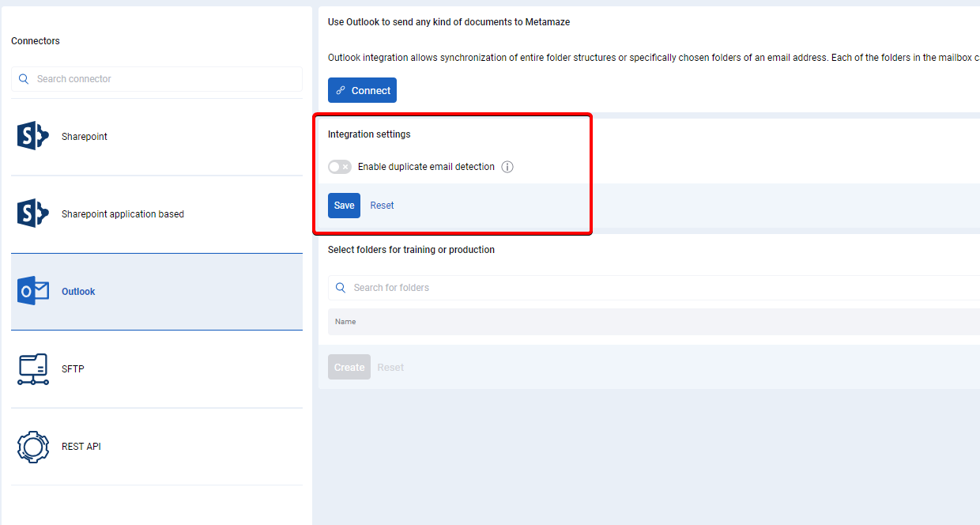Open the REST API connector
The image size is (980, 525).
[x=156, y=447]
